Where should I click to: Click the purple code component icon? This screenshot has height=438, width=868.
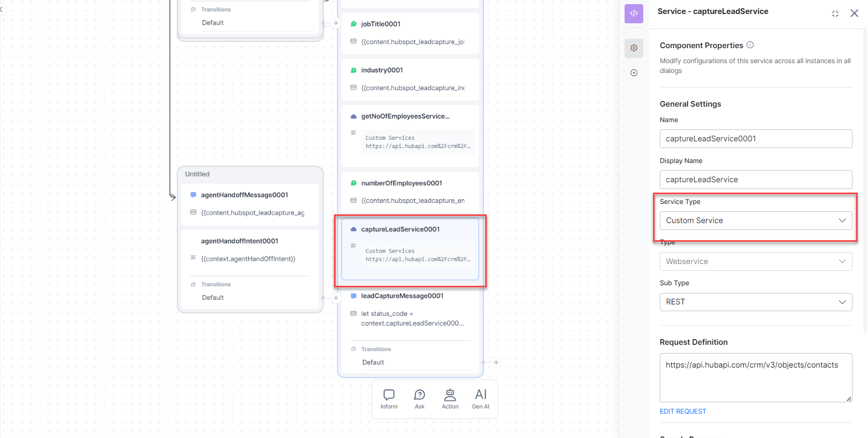[634, 13]
